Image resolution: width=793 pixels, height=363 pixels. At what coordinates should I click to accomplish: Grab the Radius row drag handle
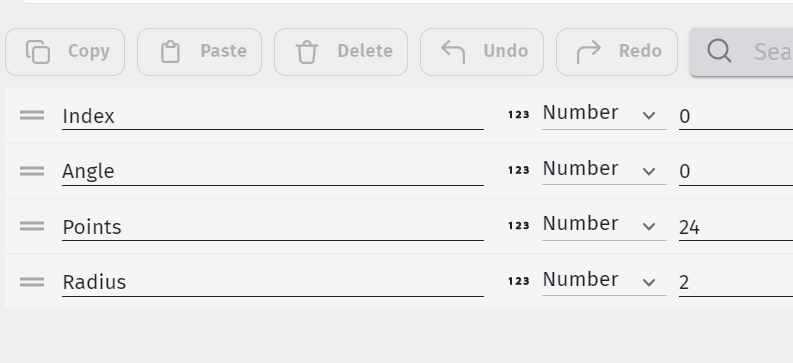(32, 282)
